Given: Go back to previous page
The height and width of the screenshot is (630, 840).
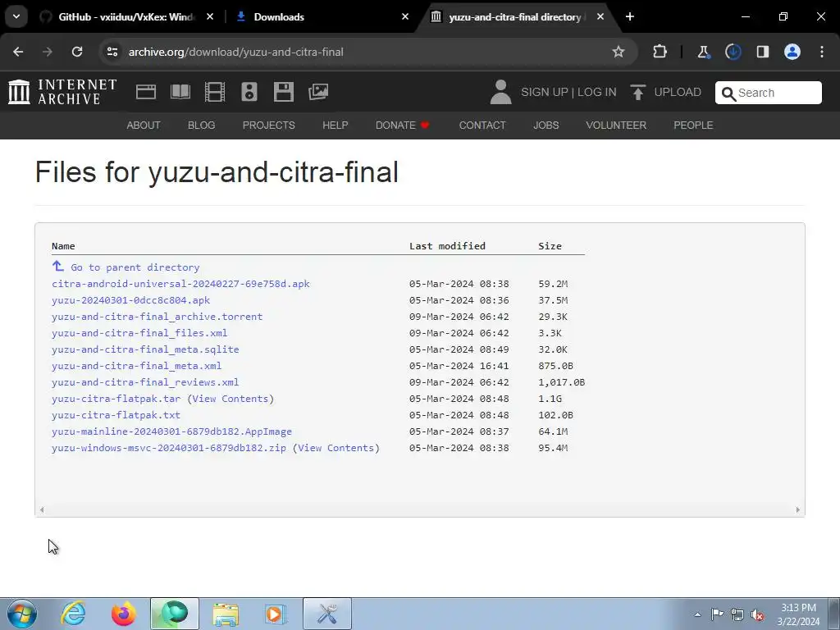Looking at the screenshot, I should 18,52.
